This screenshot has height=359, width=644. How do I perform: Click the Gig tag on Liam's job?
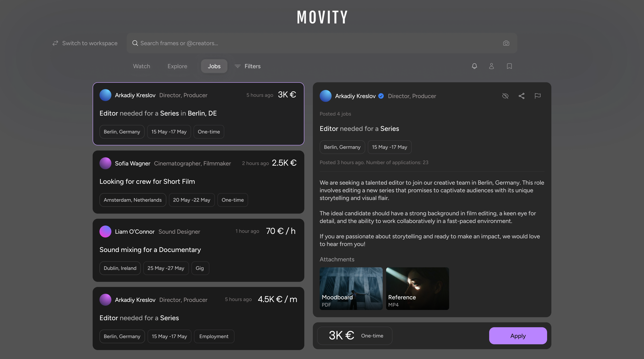200,268
